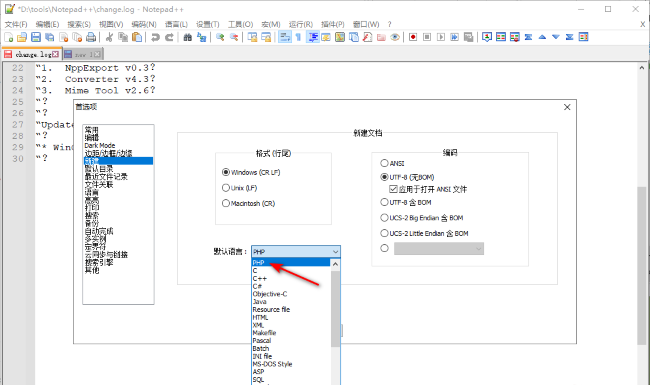Click the Redo arrow icon

tap(169, 37)
